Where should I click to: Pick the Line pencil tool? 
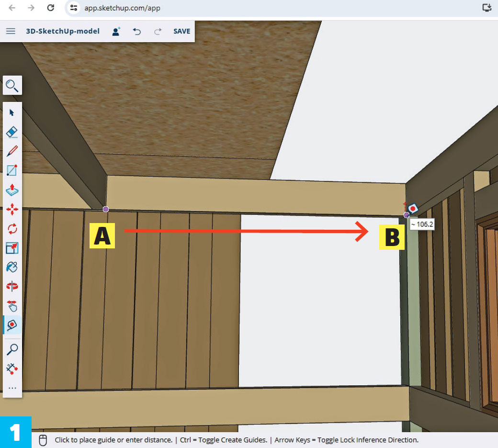pos(12,151)
